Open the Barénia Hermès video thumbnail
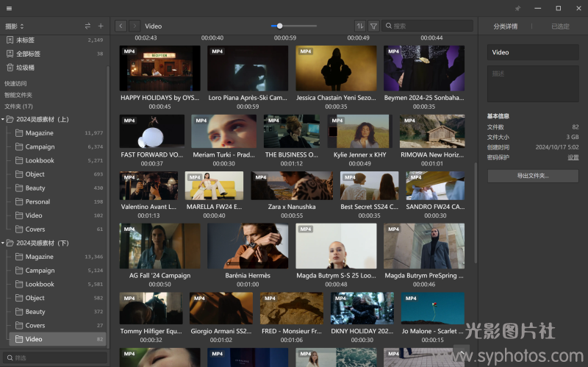 [248, 246]
